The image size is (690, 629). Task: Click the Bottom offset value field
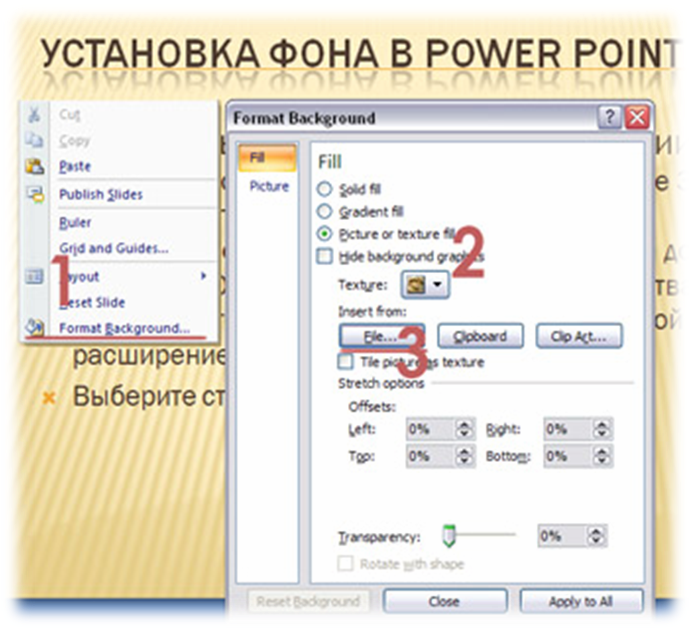coord(569,456)
